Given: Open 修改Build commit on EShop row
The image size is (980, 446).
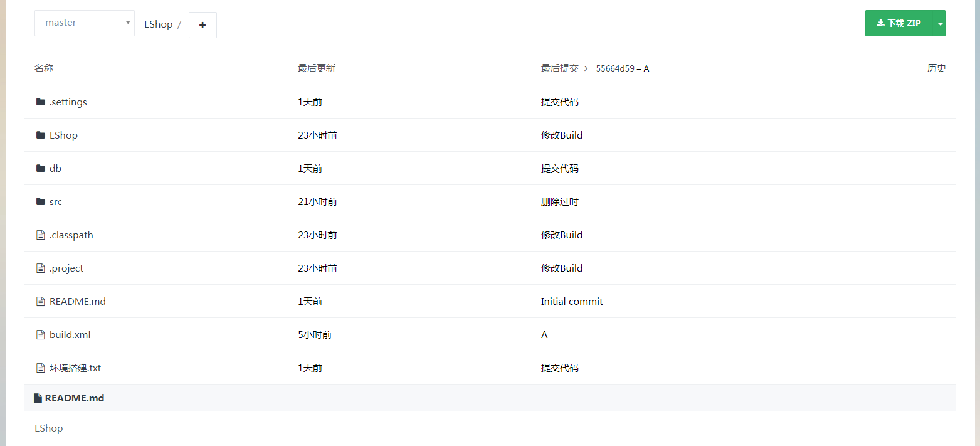Looking at the screenshot, I should click(562, 135).
